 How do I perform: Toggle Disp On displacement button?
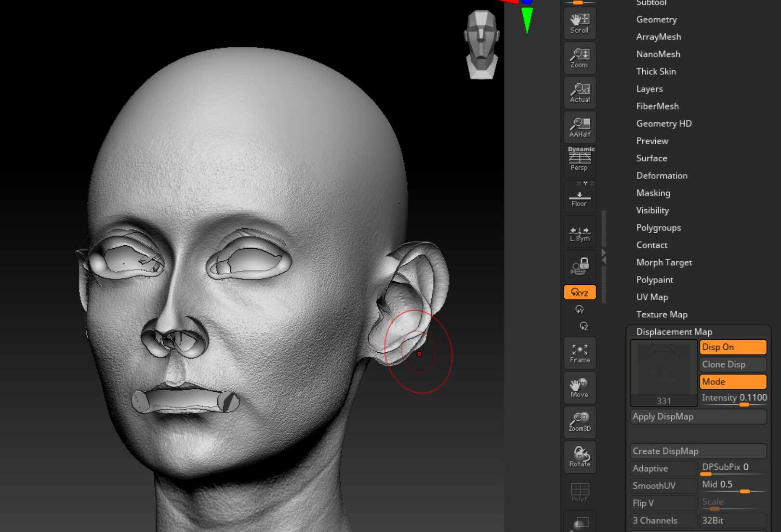(x=733, y=347)
